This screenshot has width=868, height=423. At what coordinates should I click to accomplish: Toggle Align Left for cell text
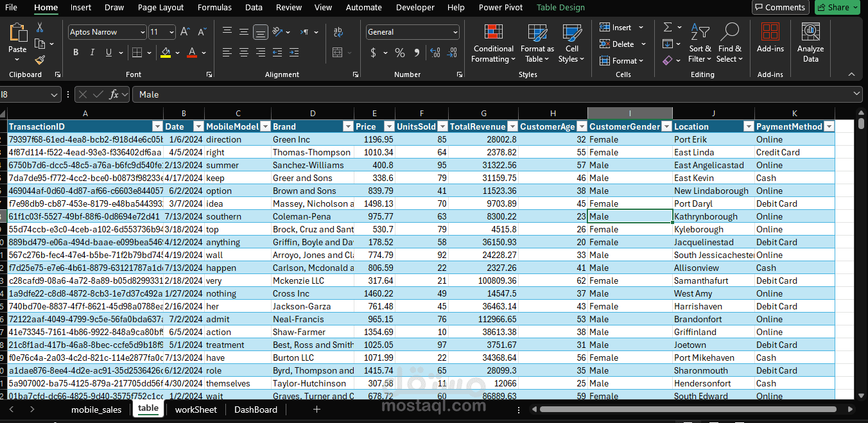[227, 53]
